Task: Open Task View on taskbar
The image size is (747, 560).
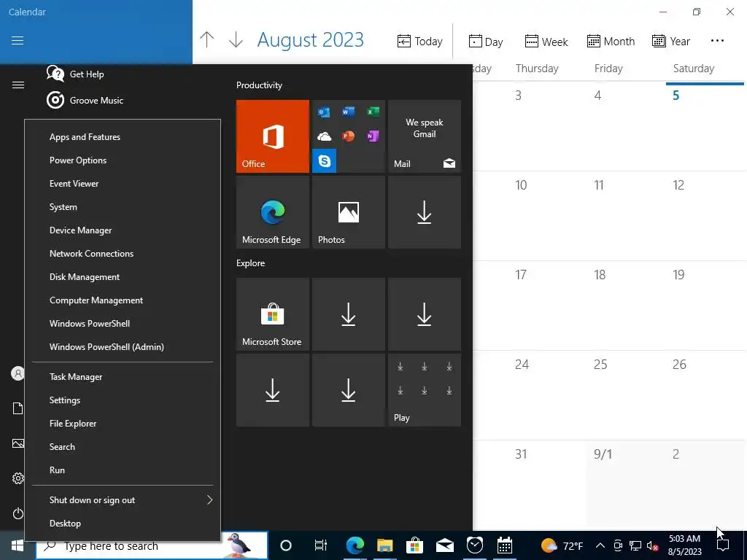Action: click(x=321, y=545)
